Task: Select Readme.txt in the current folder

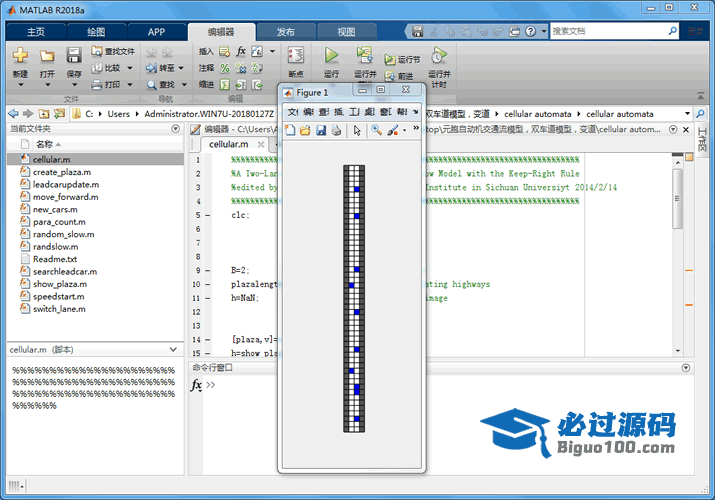Action: (54, 259)
